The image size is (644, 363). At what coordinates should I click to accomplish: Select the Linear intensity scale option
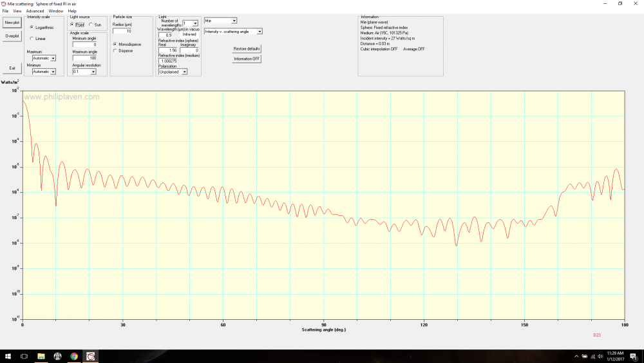[32, 39]
